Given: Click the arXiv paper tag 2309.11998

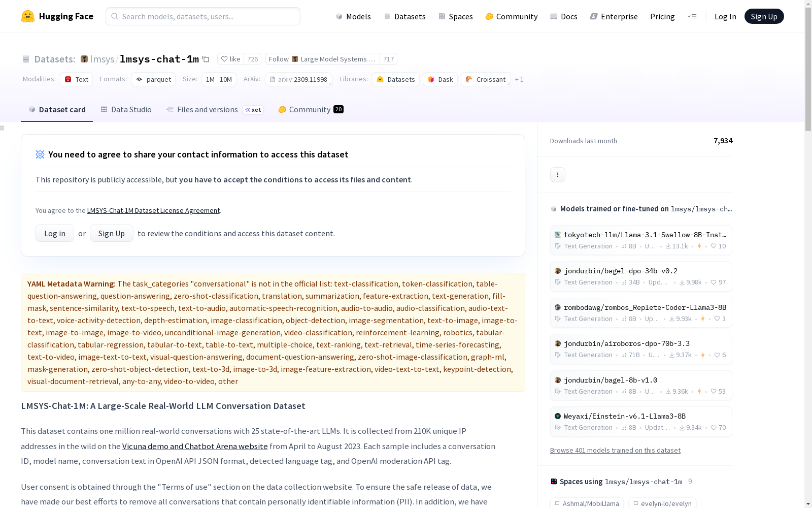Looking at the screenshot, I should [298, 79].
